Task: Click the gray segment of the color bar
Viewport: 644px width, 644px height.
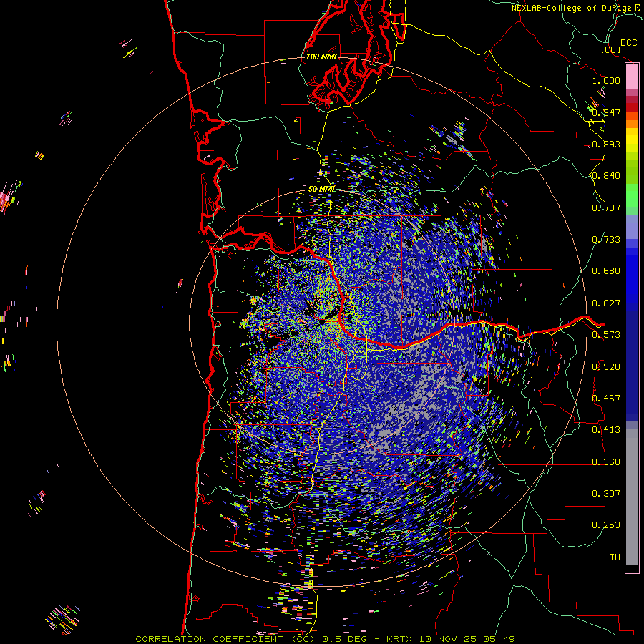Action: 632,497
